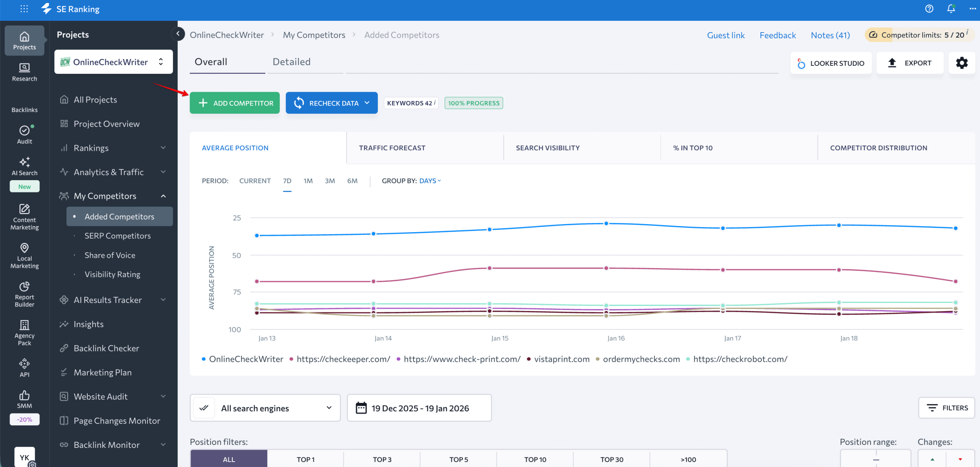Screen dimensions: 980x467
Task: Open the Research section in the sidebar
Action: 24,73
